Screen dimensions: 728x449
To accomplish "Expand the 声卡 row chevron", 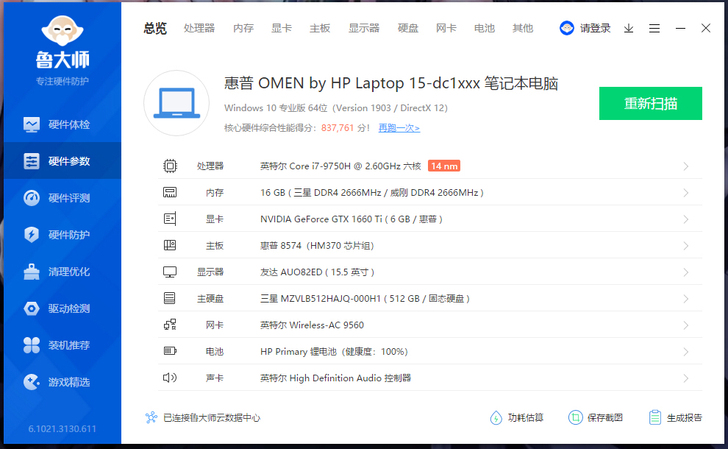I will tap(686, 378).
